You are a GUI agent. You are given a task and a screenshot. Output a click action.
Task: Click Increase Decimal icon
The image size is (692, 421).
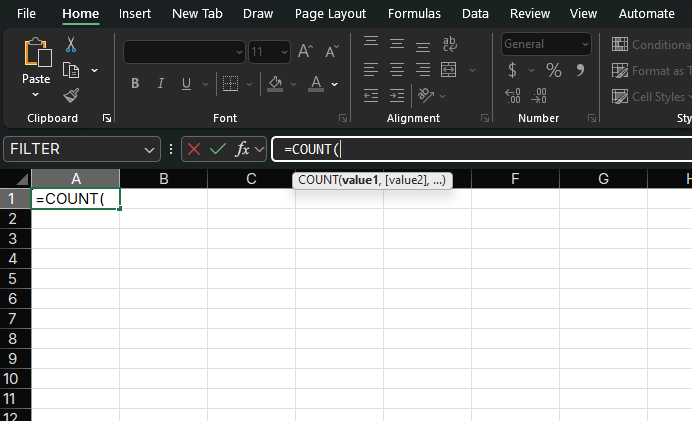[x=513, y=95]
